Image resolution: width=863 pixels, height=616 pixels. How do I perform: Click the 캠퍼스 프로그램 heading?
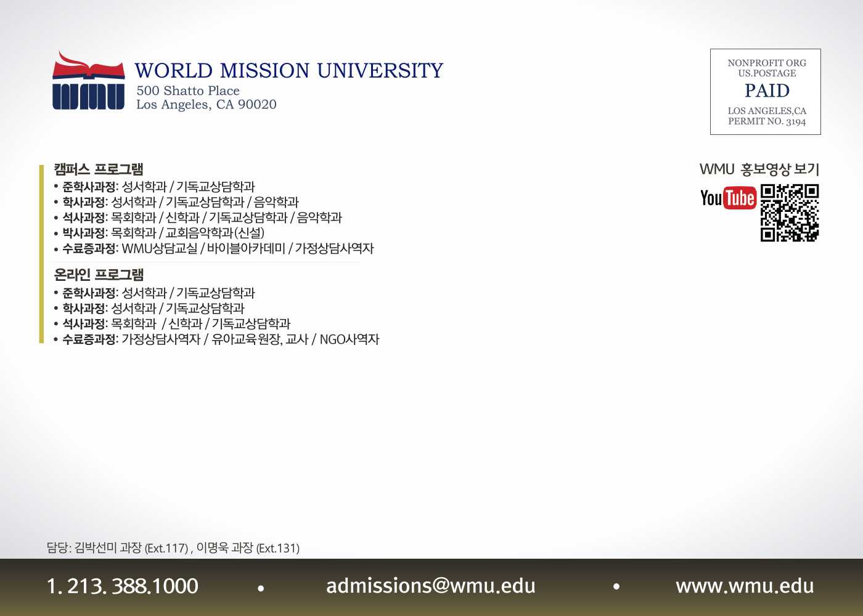coord(99,169)
